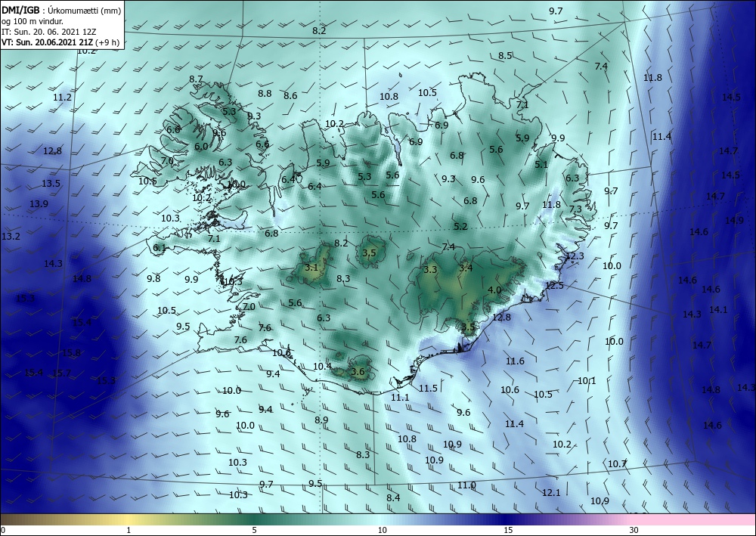Click the map value "13.2" at the western edge

pos(11,236)
